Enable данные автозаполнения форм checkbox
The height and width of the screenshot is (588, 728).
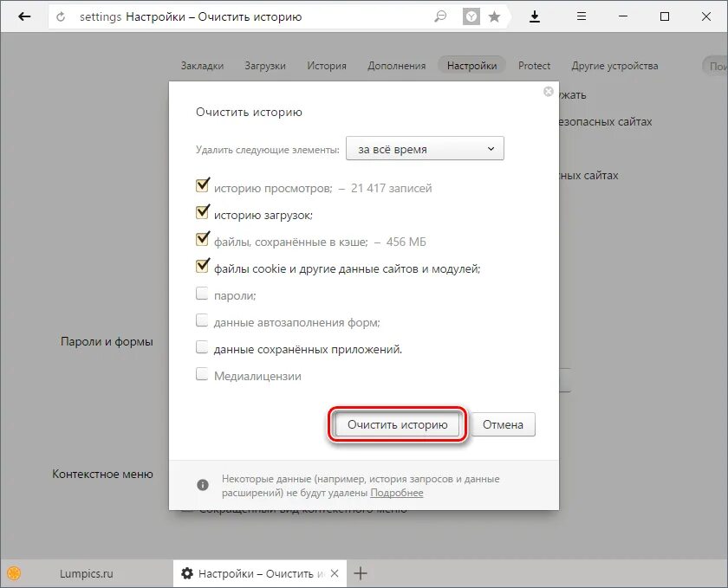coord(202,320)
